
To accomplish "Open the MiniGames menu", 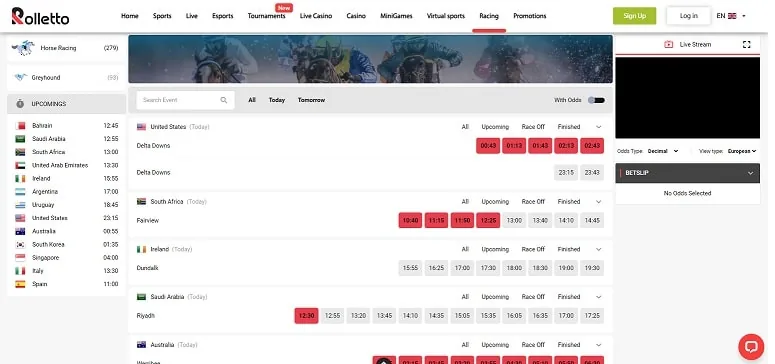I will click(396, 16).
